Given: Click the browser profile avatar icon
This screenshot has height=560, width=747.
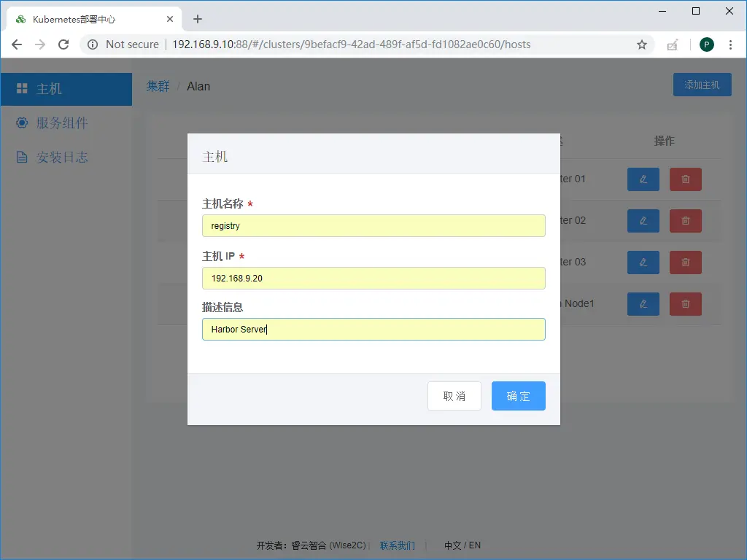Looking at the screenshot, I should 706,44.
